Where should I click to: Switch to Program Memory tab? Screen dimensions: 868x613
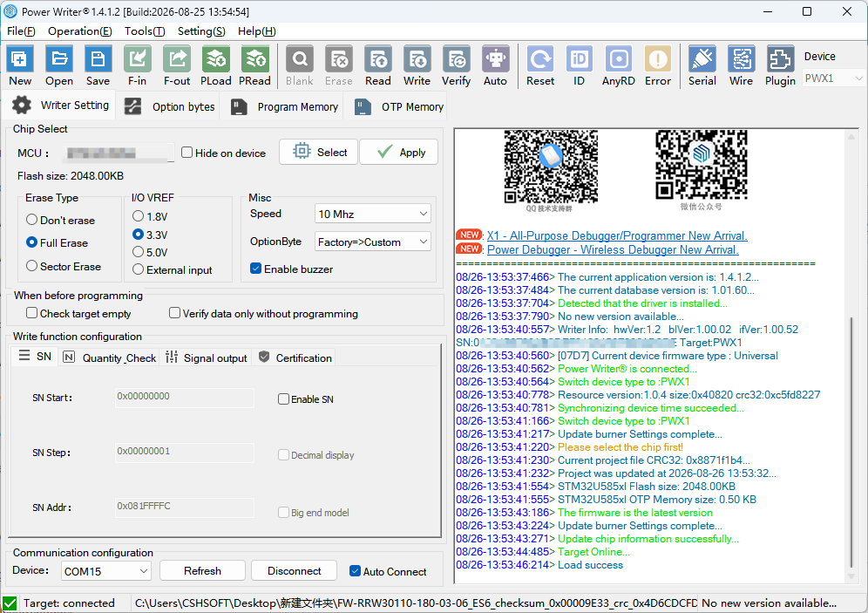pos(283,106)
